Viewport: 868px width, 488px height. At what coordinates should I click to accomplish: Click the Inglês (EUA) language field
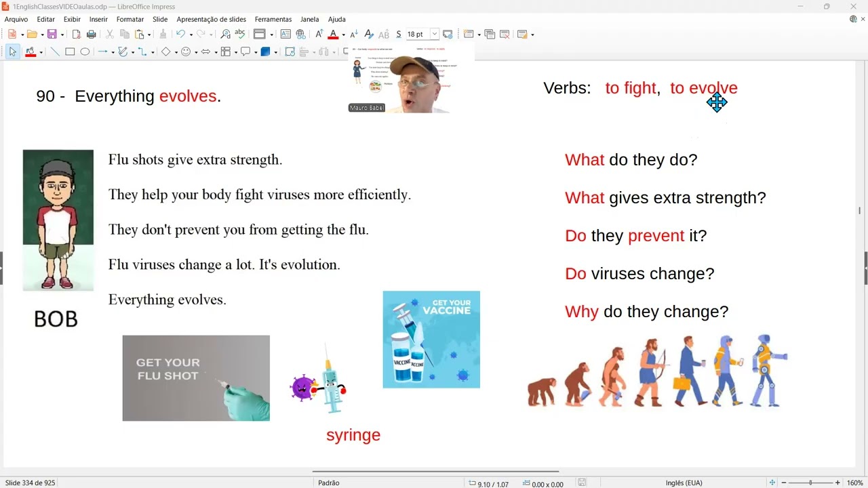[684, 483]
